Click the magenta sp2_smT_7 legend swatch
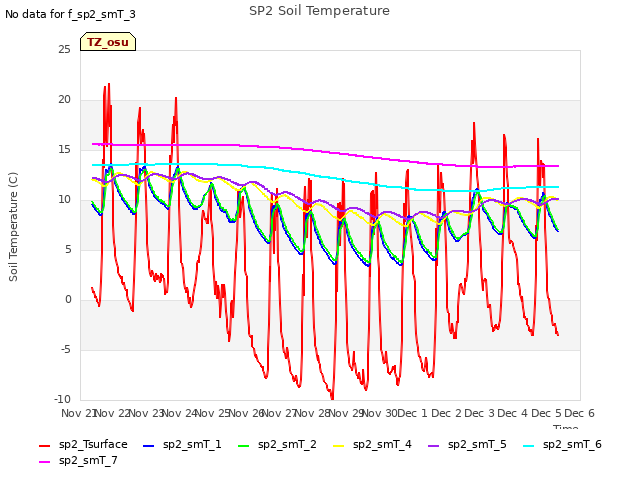The image size is (640, 480). pyautogui.click(x=44, y=462)
